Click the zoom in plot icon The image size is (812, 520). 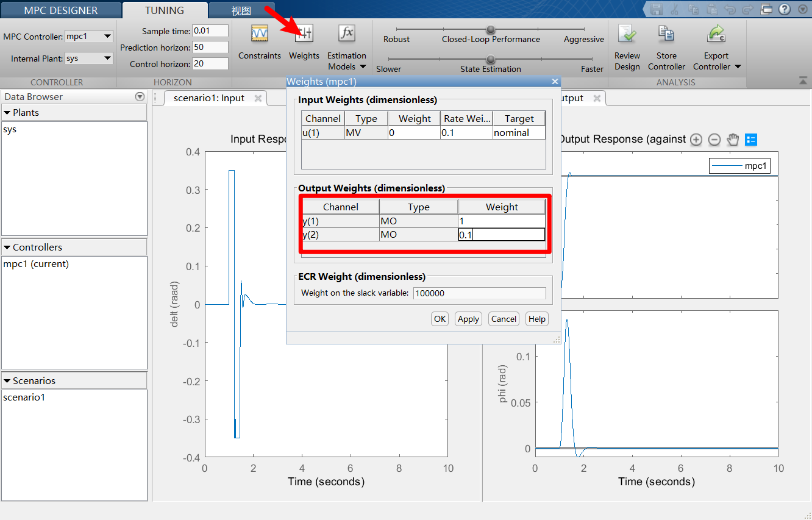(696, 140)
